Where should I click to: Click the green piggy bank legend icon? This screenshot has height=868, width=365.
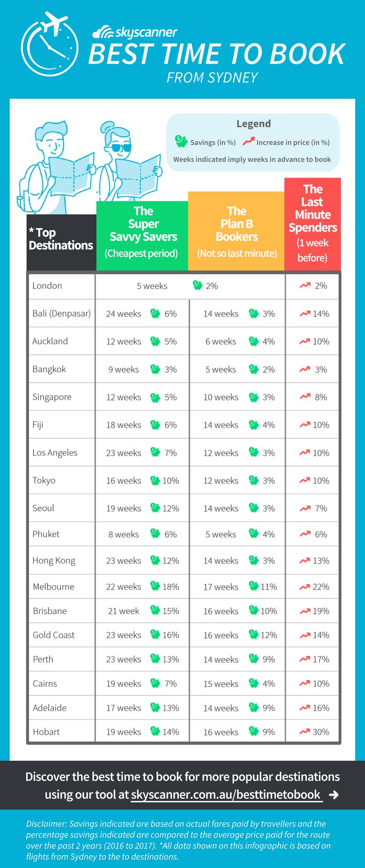point(181,142)
